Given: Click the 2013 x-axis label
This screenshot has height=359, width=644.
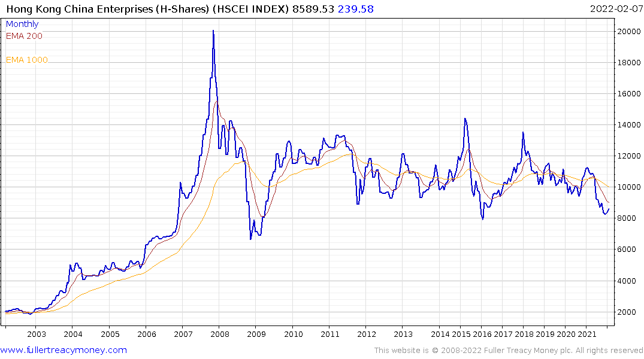Looking at the screenshot, I should click(x=403, y=334).
